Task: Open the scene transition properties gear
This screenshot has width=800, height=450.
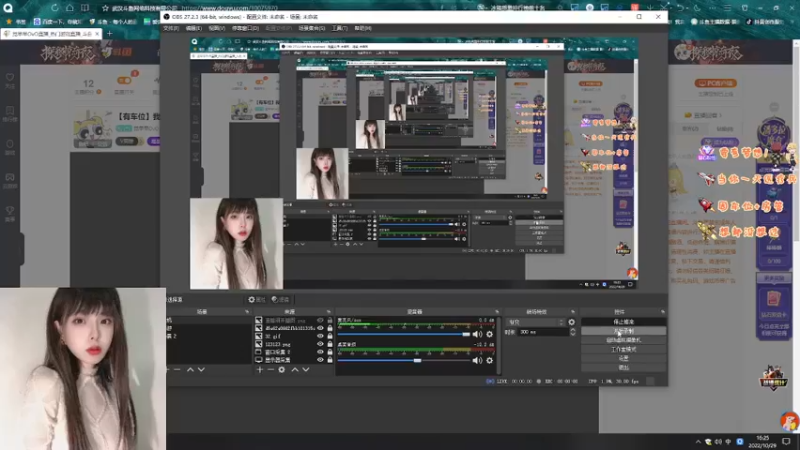Action: (x=571, y=322)
